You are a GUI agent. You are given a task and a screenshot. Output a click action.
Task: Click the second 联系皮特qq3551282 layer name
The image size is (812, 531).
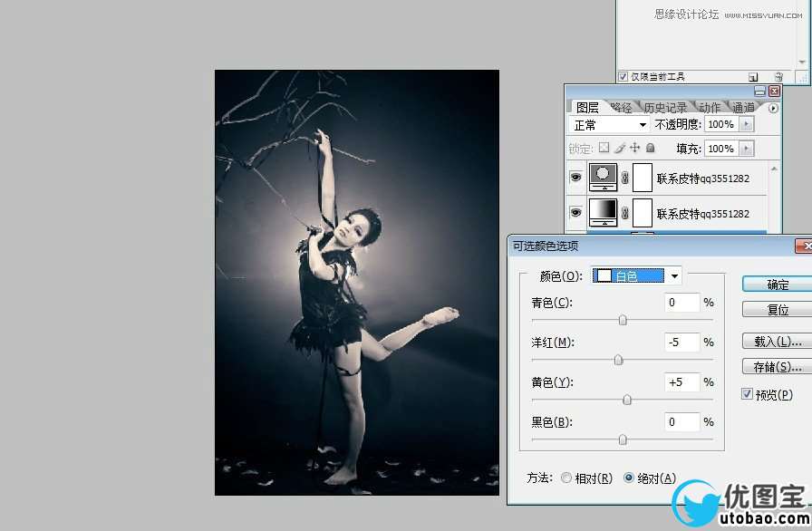coord(702,214)
